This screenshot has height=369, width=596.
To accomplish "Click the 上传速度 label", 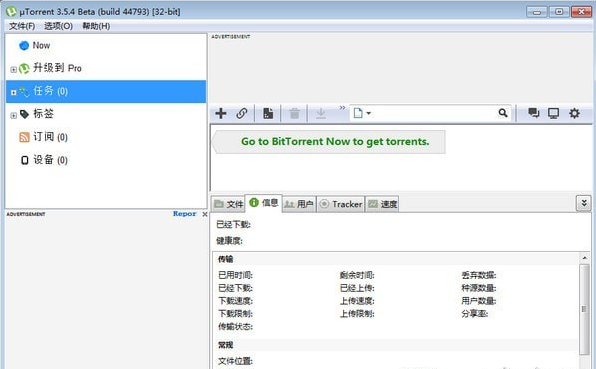I will point(357,301).
